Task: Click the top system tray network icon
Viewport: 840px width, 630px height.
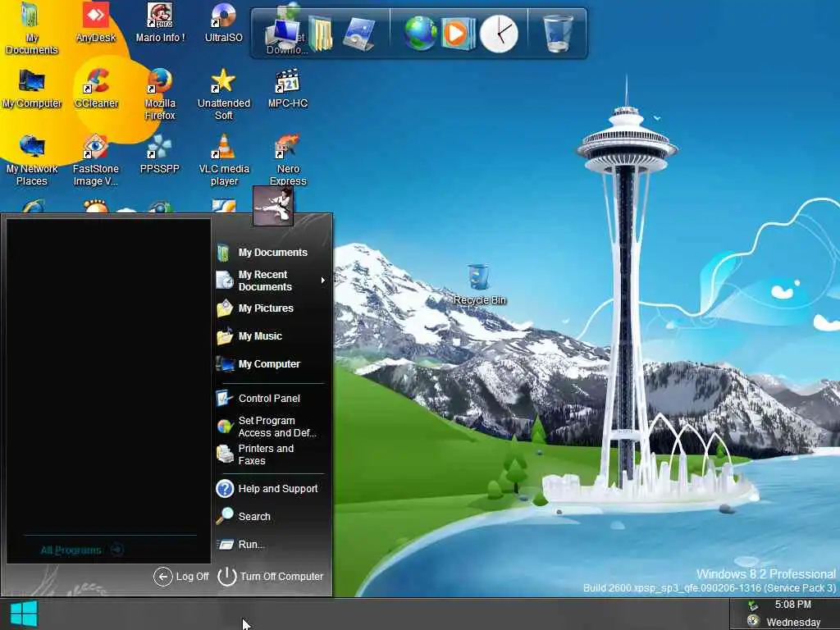Action: point(753,606)
